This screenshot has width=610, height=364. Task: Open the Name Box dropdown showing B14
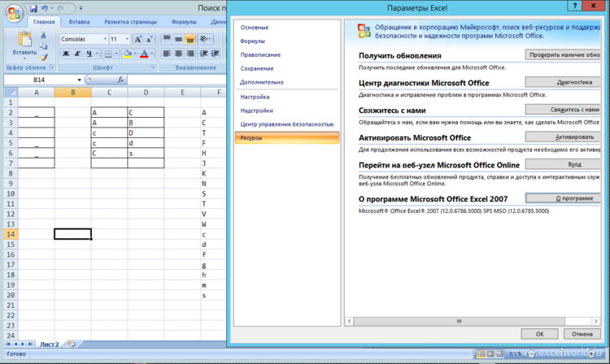(x=79, y=80)
